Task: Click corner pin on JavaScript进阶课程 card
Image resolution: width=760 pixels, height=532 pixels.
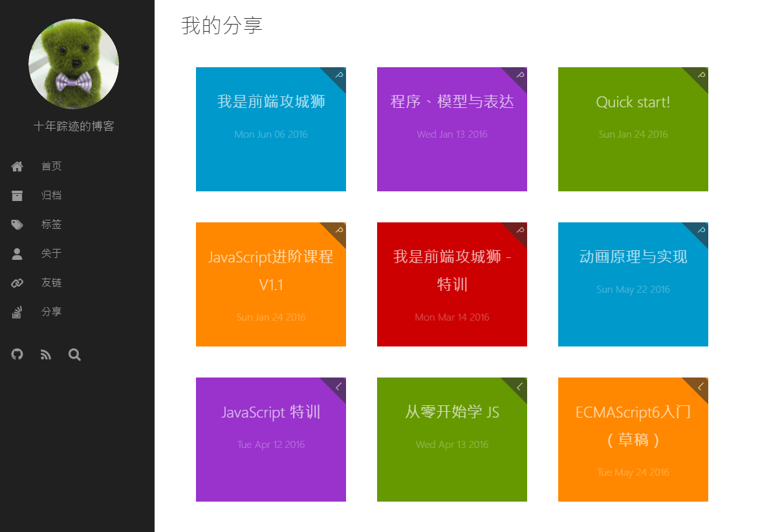Action: pyautogui.click(x=339, y=230)
